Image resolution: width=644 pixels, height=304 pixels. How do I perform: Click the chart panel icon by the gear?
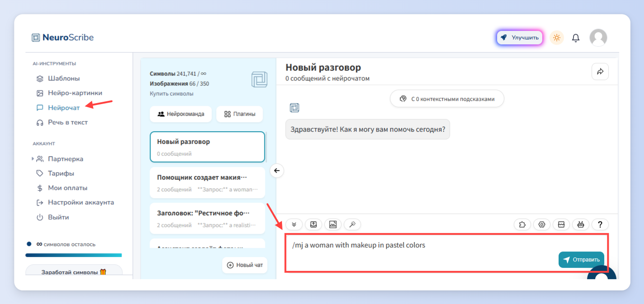pyautogui.click(x=561, y=224)
